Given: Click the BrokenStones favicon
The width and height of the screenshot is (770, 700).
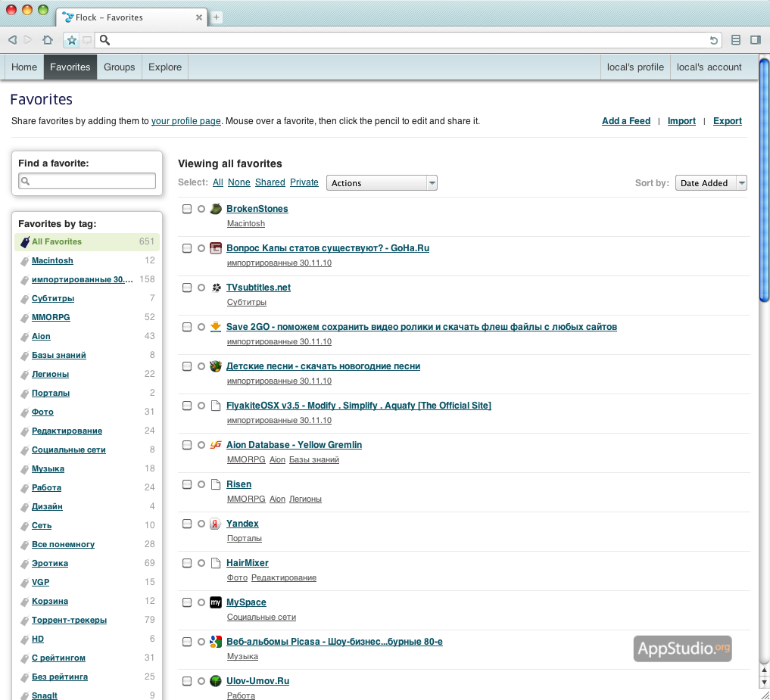Looking at the screenshot, I should [x=216, y=209].
